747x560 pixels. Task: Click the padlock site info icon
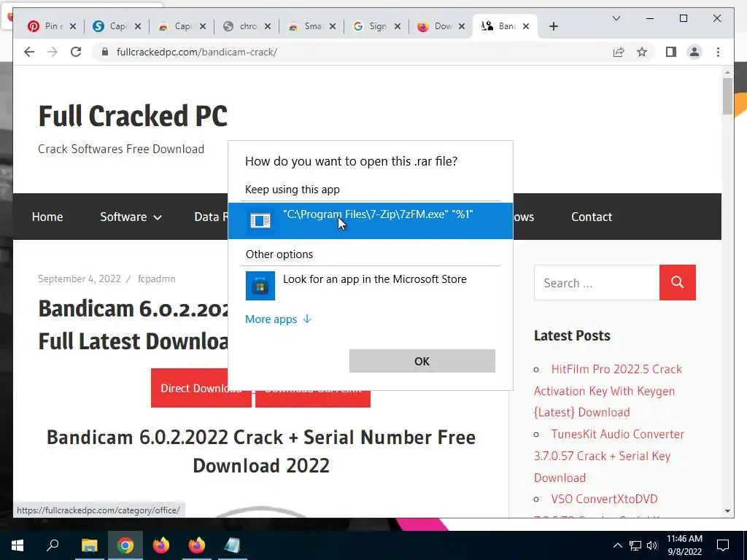point(105,52)
